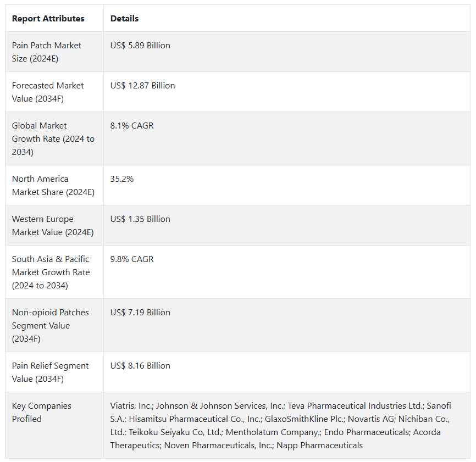Viewport: 476px width, 462px height.
Task: Click the 8.1% CAGR value
Action: tap(132, 126)
